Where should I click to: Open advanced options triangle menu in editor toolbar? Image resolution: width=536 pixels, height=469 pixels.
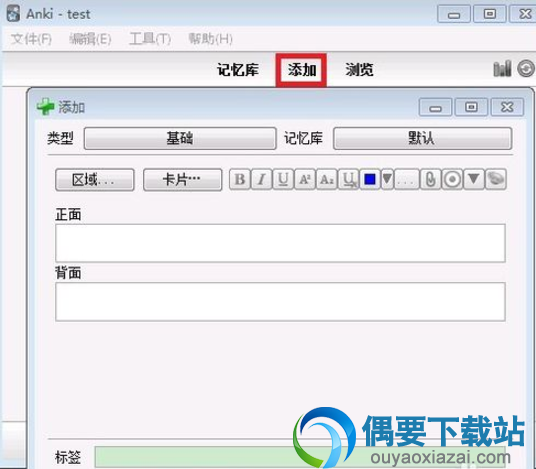(474, 179)
